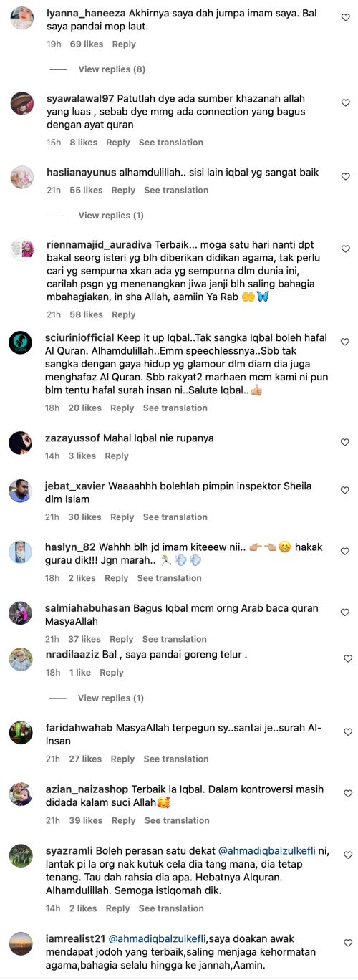Heart the rienmamajid_auradiva comment
The image size is (358, 980).
pyautogui.click(x=346, y=249)
